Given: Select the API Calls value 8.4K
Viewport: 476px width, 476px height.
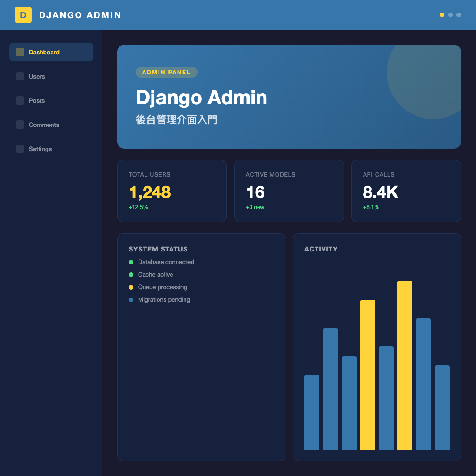Looking at the screenshot, I should (381, 192).
